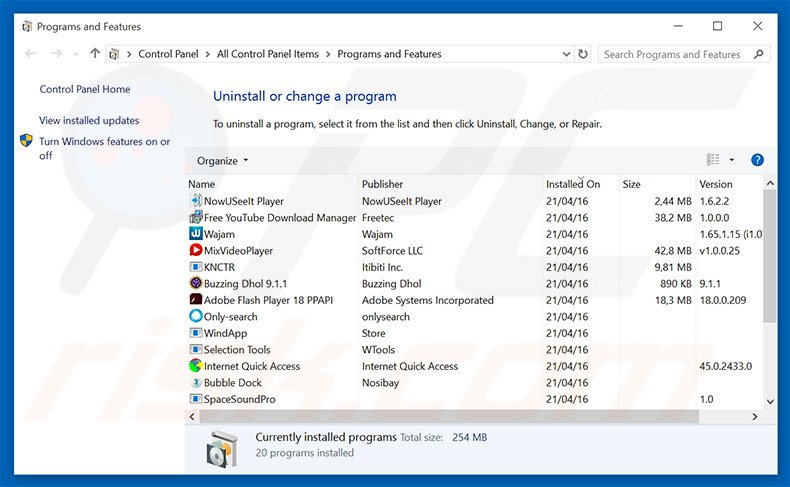Viewport: 790px width, 487px height.
Task: Select the Wajam row name
Action: pyautogui.click(x=219, y=234)
